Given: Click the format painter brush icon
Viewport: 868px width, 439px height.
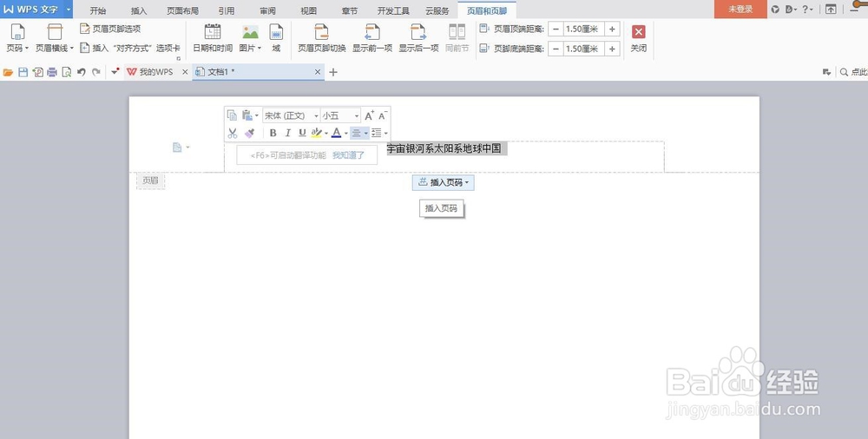Looking at the screenshot, I should point(250,133).
